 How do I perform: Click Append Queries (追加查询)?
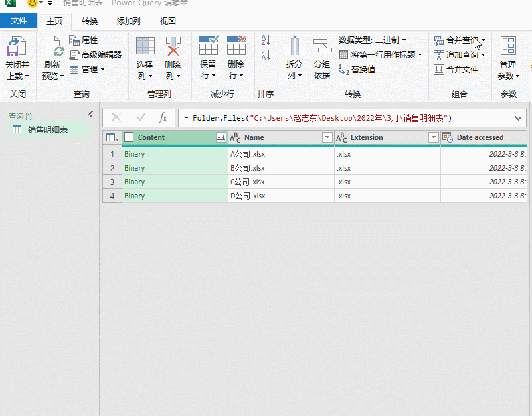point(456,55)
